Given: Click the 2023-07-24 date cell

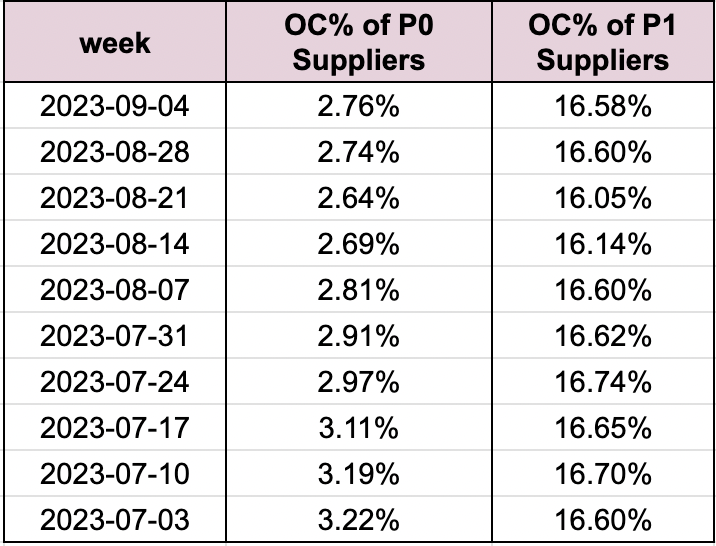Looking at the screenshot, I should [116, 382].
